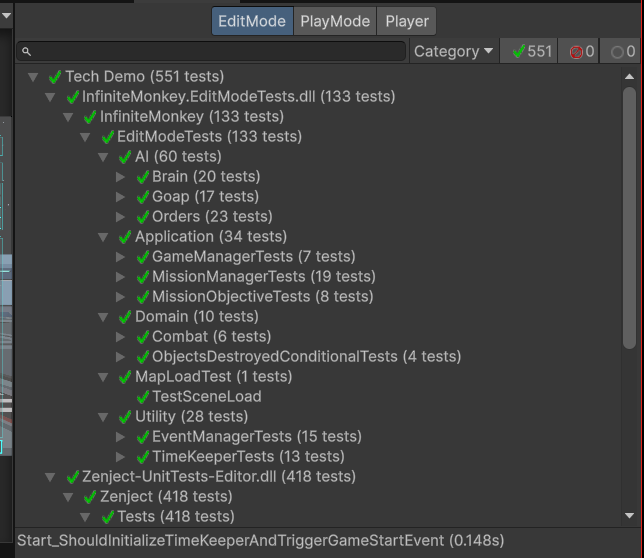Click the scroll up arrow of test list

pos(629,77)
